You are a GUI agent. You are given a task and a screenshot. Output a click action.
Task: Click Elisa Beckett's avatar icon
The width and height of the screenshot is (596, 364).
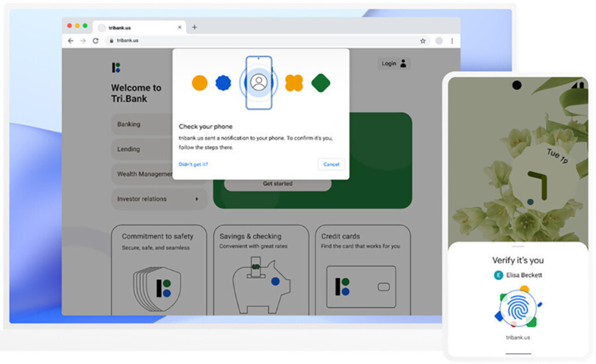498,276
